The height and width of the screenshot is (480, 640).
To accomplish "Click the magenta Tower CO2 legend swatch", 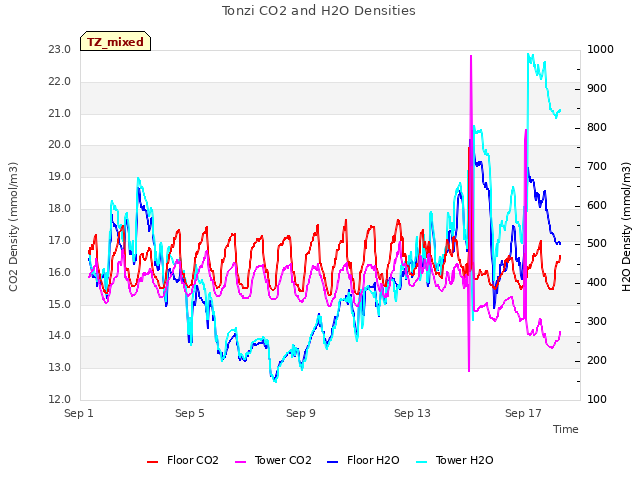I will point(241,462).
